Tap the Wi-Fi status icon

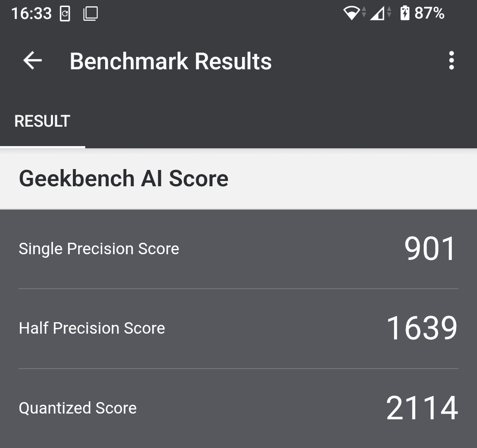point(351,13)
